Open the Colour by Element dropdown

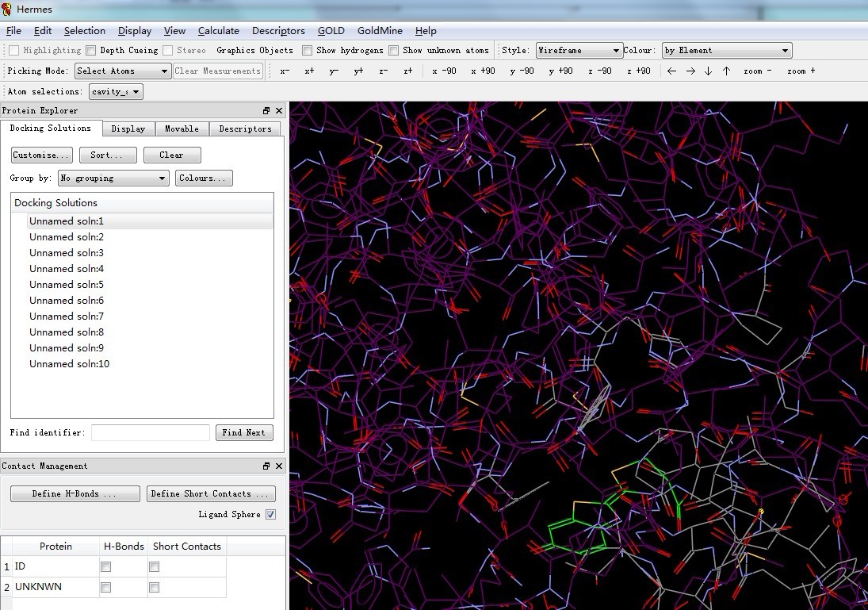(726, 51)
